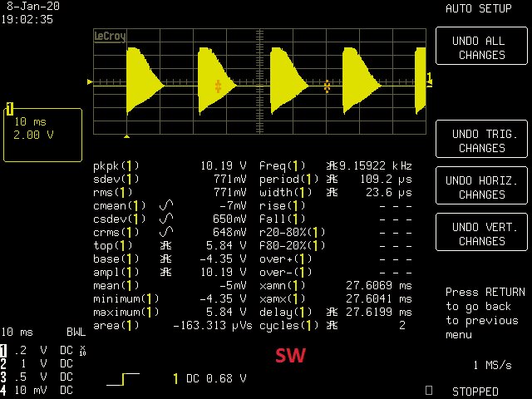
Task: Click the delay(1) statistics icon
Action: click(332, 312)
